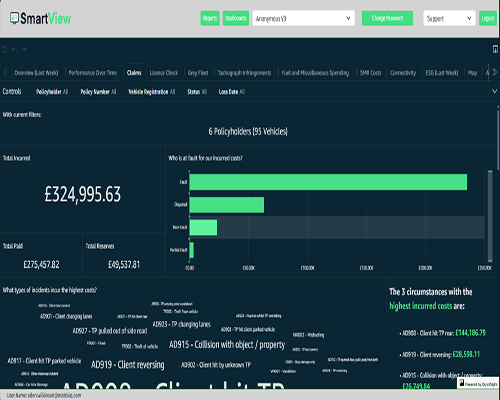Expand the Controls panel chevron

click(x=495, y=91)
